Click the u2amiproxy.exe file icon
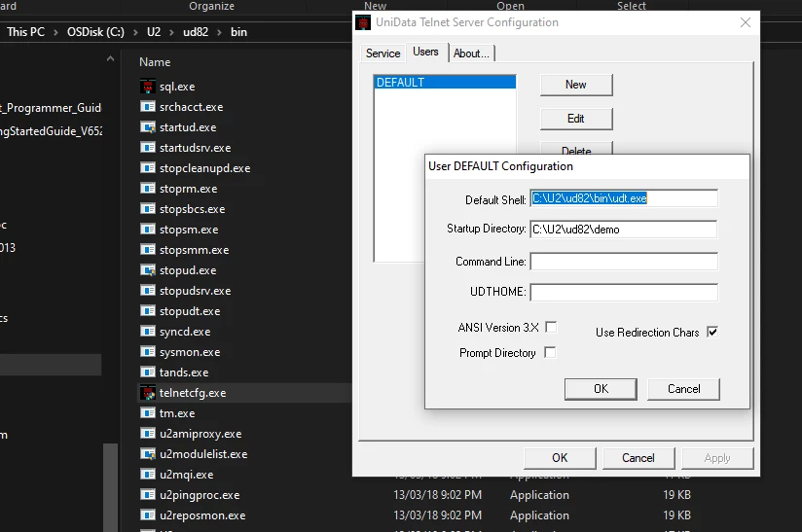Viewport: 802px width, 532px height. tap(148, 434)
